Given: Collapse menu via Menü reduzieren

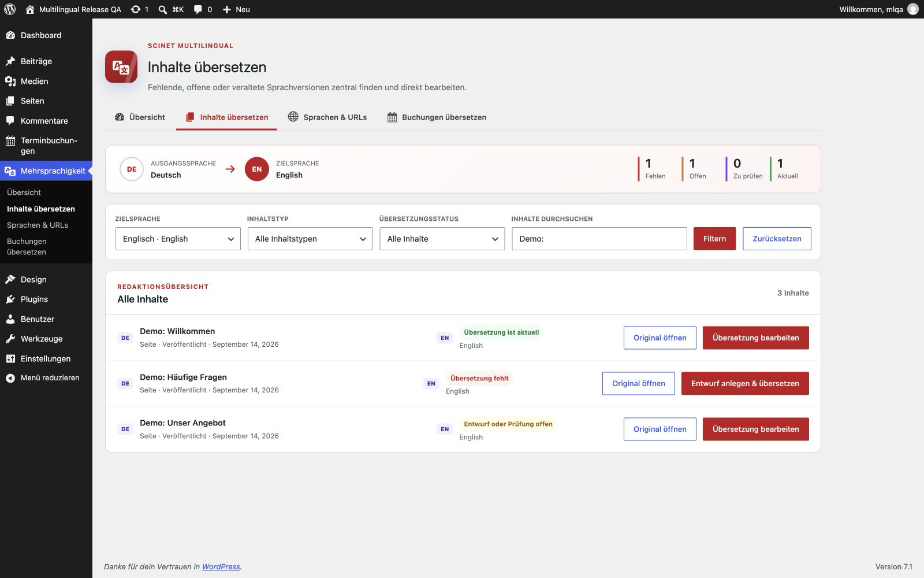Looking at the screenshot, I should 46,378.
